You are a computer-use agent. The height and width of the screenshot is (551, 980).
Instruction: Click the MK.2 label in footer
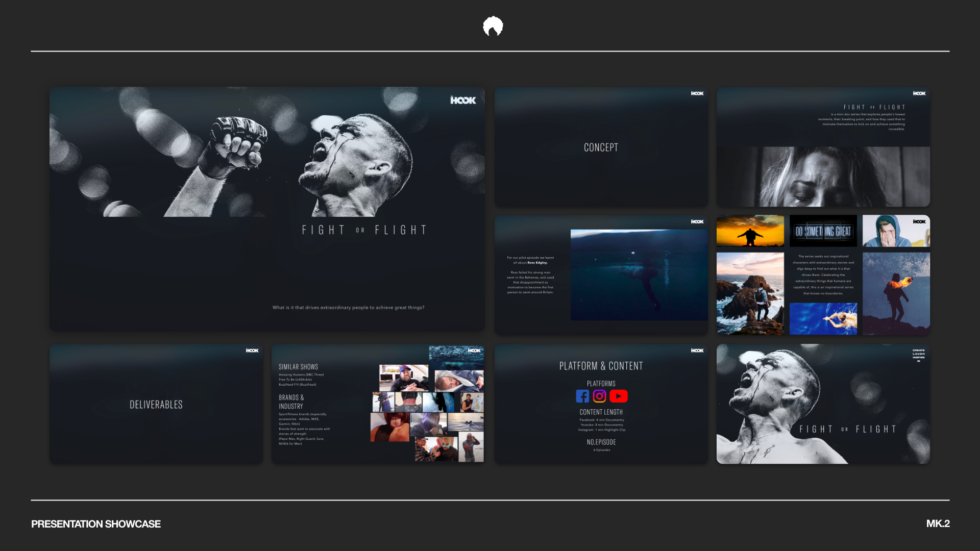click(x=938, y=523)
